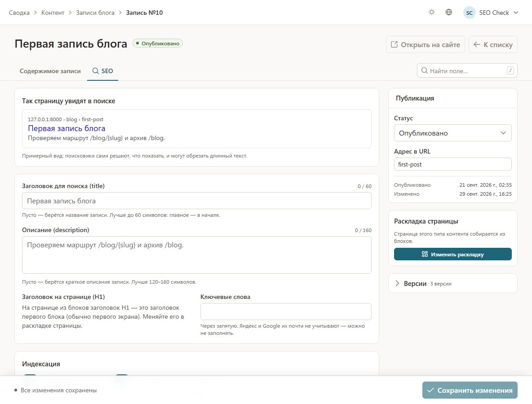Viewport: 532px width, 404px height.
Task: Focus the Найти поле search box
Action: (x=467, y=71)
